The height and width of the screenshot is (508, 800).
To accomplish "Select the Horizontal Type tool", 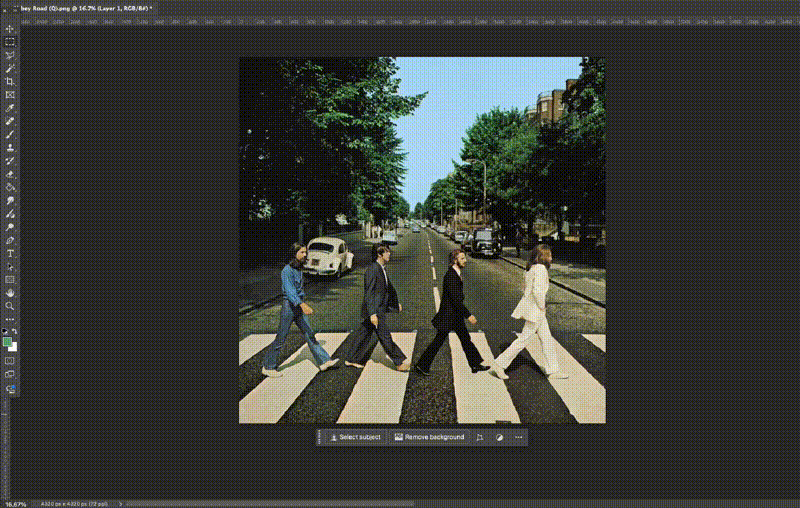I will tap(10, 253).
